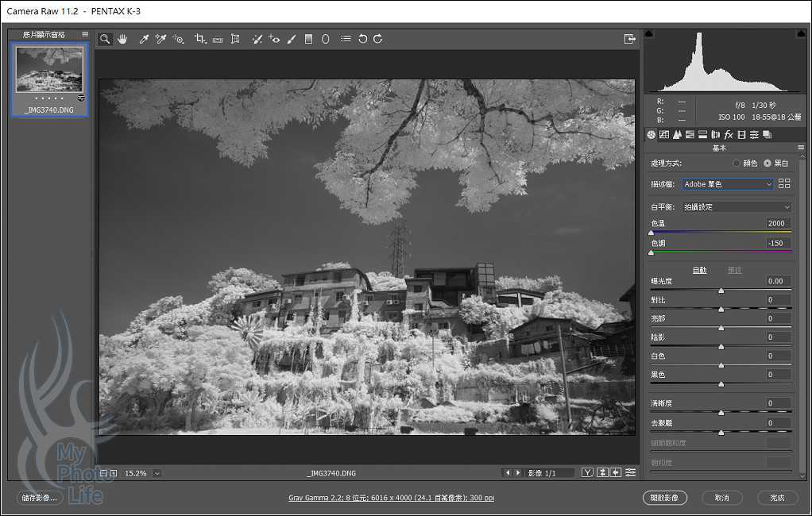
Task: Select the White Balance eyedropper tool
Action: [144, 39]
